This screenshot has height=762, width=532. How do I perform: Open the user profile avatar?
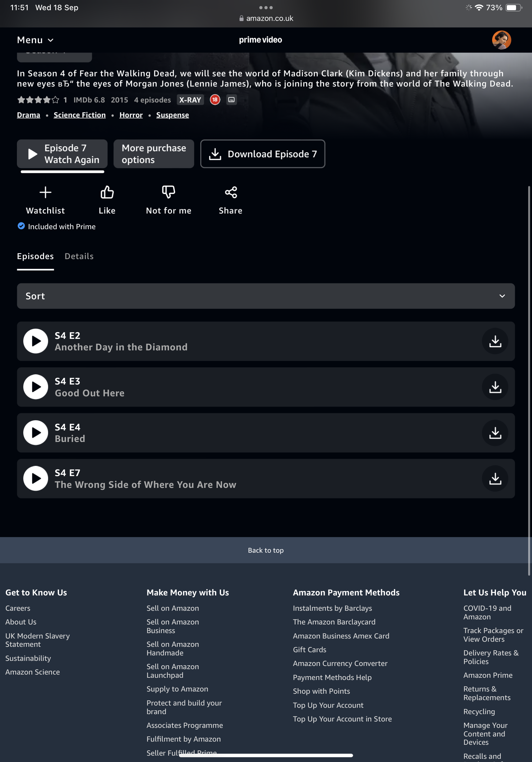click(501, 40)
